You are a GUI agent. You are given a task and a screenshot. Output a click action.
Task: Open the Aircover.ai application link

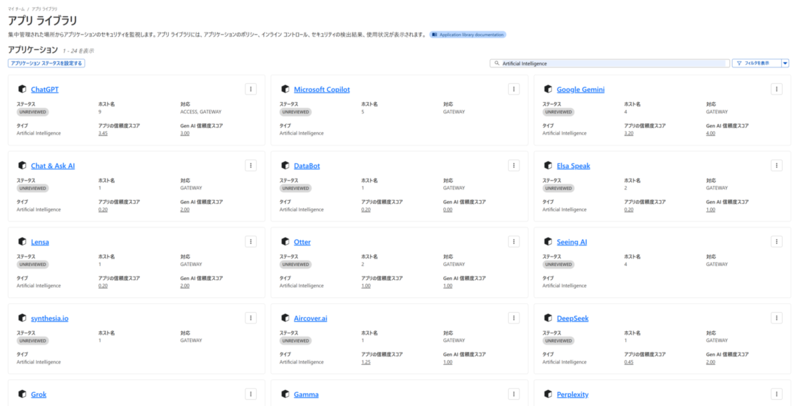pyautogui.click(x=311, y=318)
